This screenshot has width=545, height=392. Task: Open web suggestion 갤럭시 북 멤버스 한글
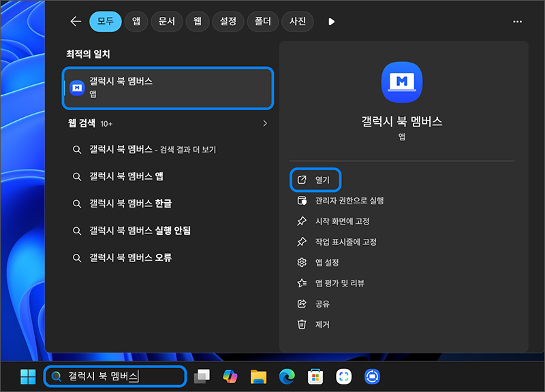point(130,203)
